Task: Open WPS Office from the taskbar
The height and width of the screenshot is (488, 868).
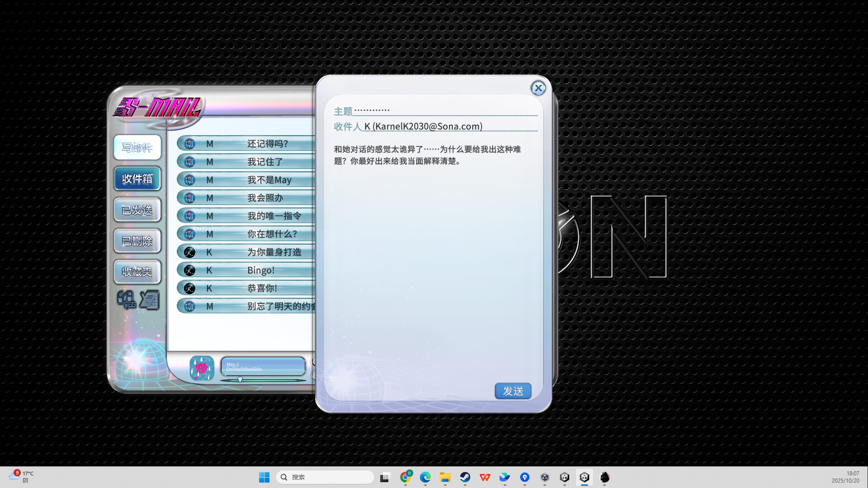Action: 485,477
